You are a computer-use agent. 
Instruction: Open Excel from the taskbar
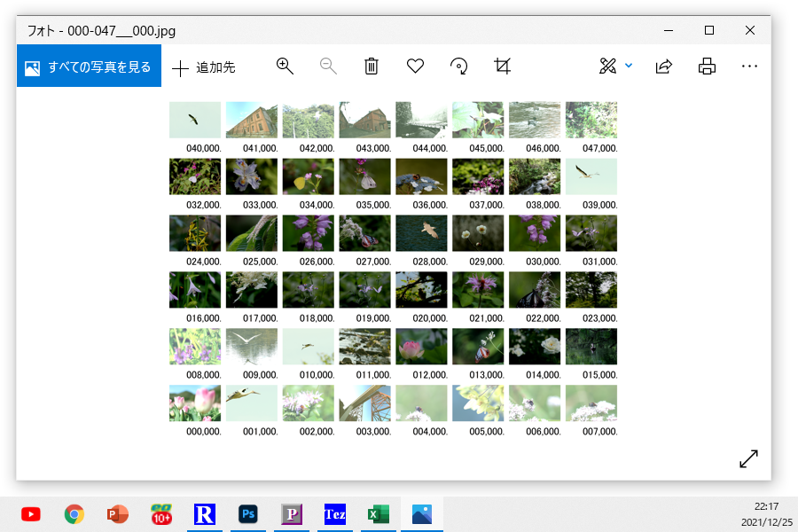(x=379, y=514)
